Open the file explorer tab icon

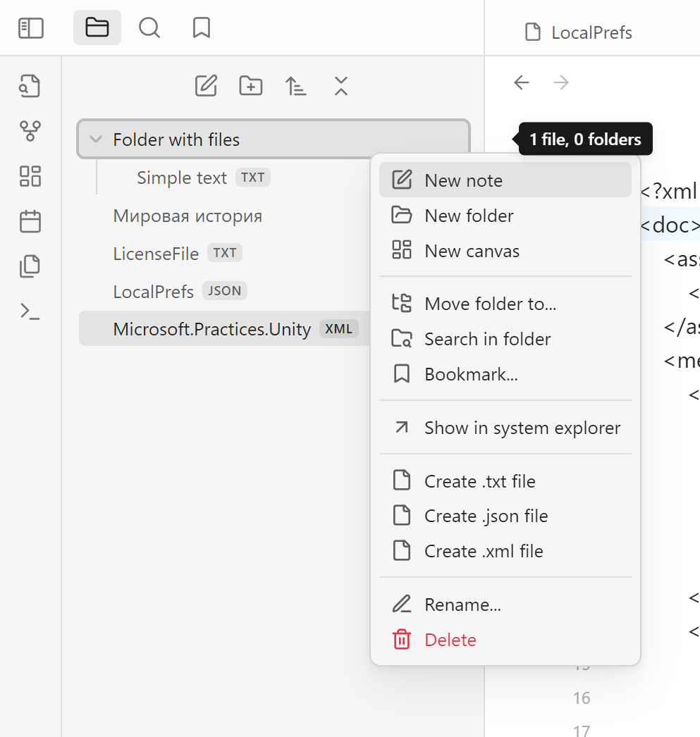pyautogui.click(x=97, y=27)
